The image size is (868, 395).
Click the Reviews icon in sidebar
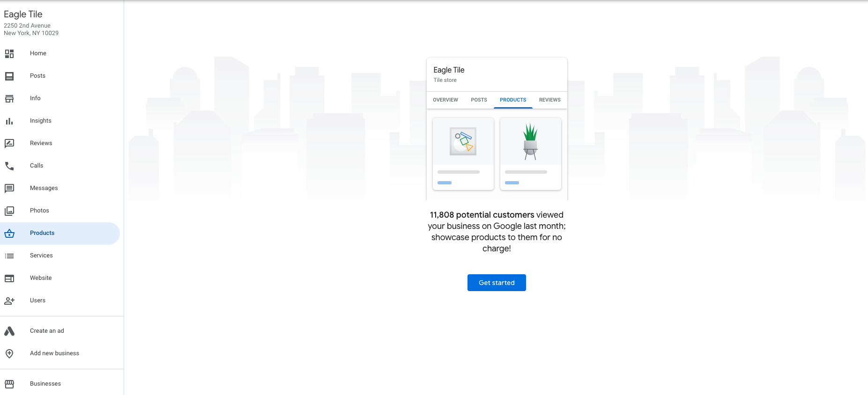click(x=9, y=143)
